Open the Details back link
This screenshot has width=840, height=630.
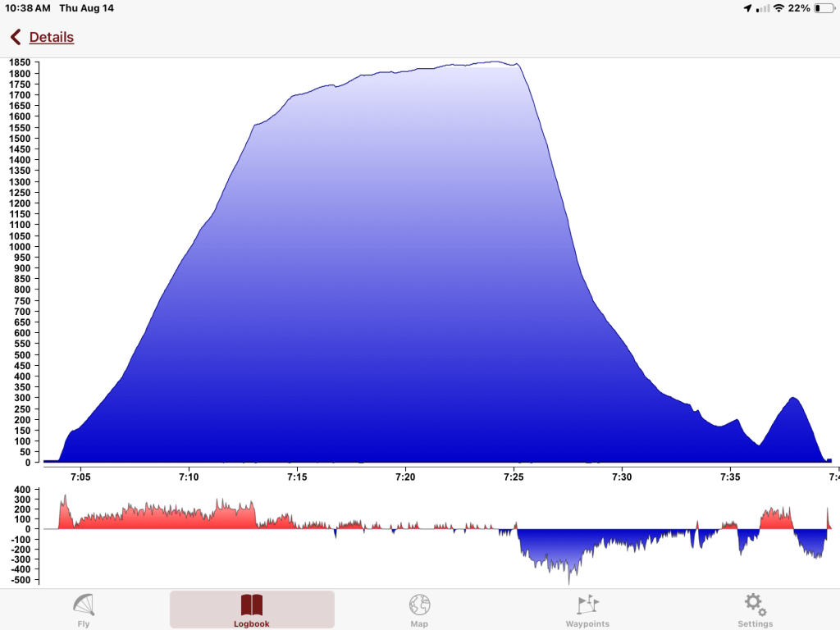pos(52,38)
